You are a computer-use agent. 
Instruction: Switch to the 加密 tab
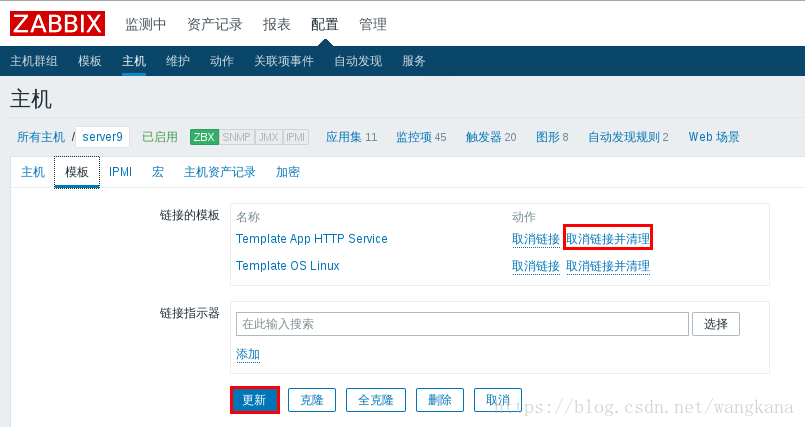point(288,172)
